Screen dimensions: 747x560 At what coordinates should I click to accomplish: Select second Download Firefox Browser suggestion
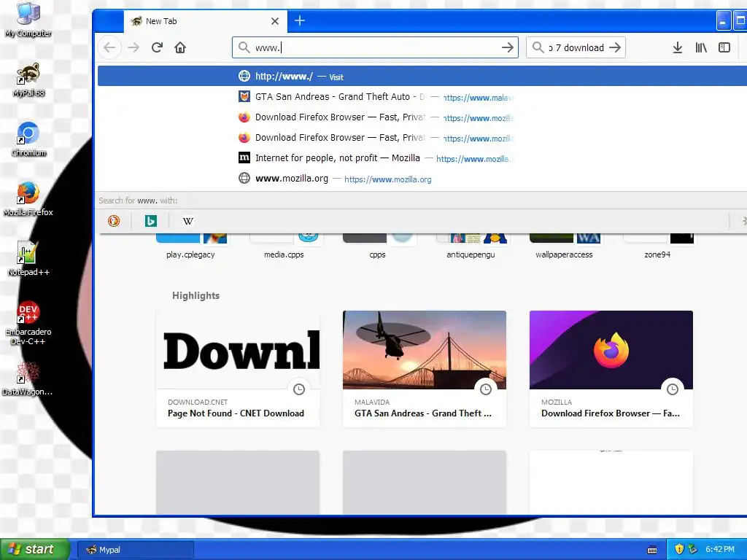click(422, 138)
